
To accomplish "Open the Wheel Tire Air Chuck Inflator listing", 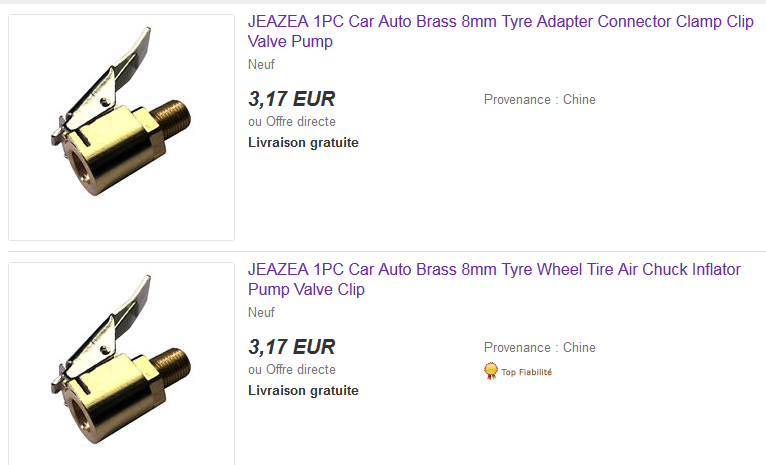I will (494, 279).
